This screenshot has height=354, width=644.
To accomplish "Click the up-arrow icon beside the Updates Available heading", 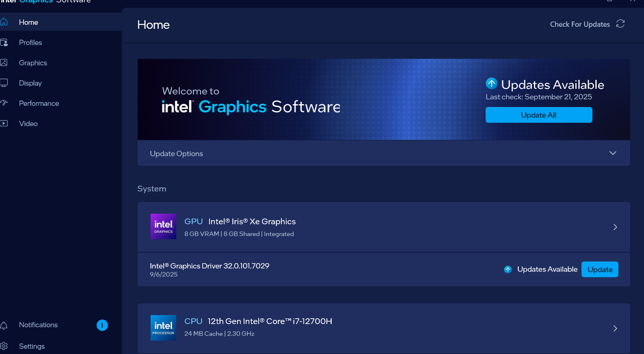I will (x=492, y=83).
